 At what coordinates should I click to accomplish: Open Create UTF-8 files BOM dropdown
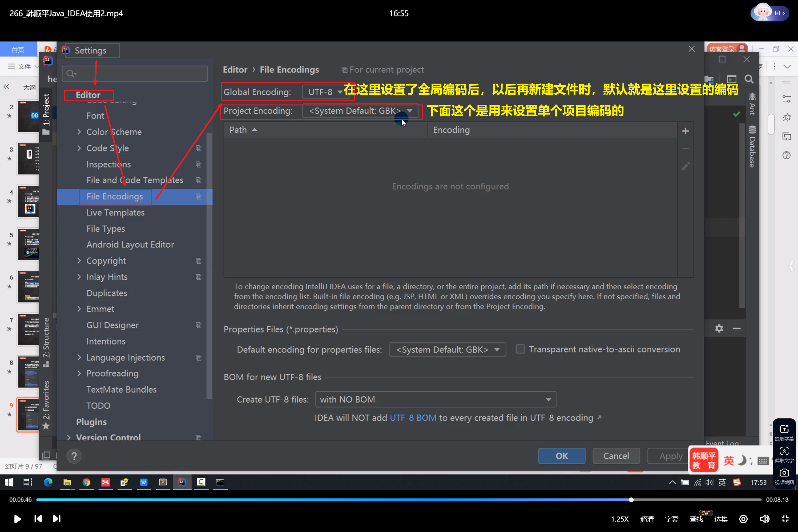pyautogui.click(x=435, y=399)
